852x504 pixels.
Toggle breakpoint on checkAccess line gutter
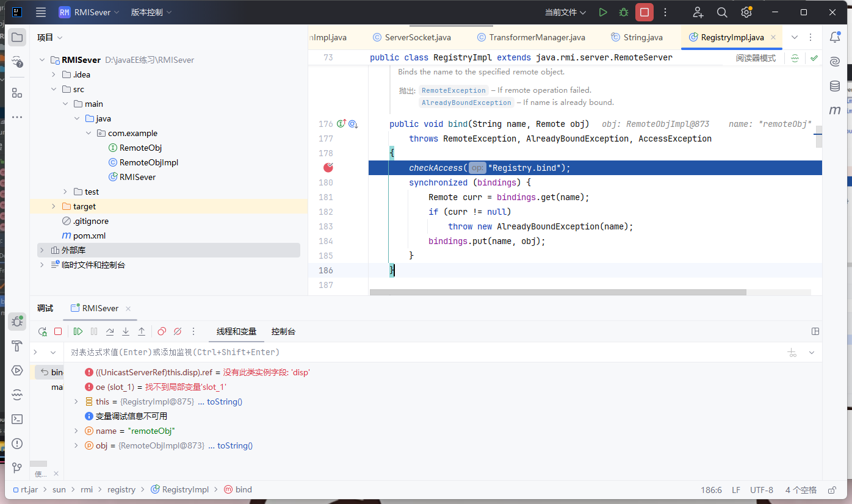point(328,168)
